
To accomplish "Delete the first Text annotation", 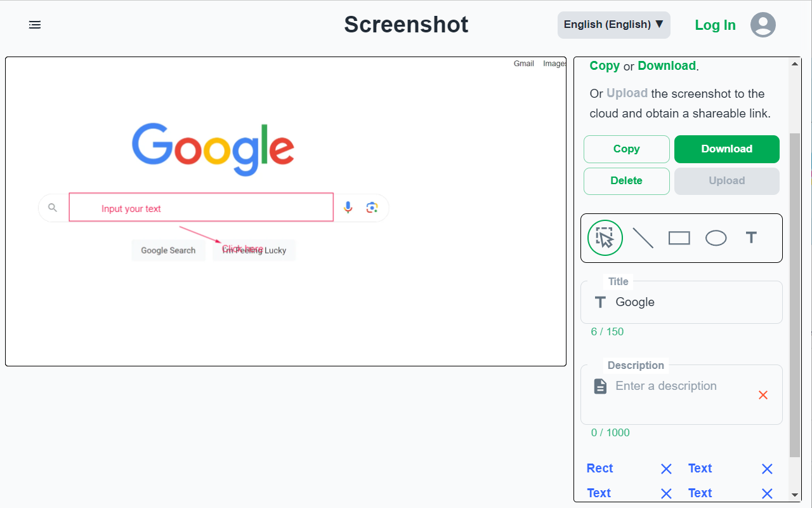I will pyautogui.click(x=767, y=469).
